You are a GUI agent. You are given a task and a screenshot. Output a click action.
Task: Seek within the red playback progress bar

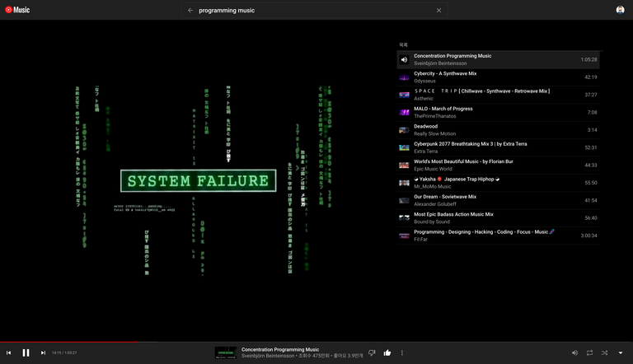click(69, 342)
